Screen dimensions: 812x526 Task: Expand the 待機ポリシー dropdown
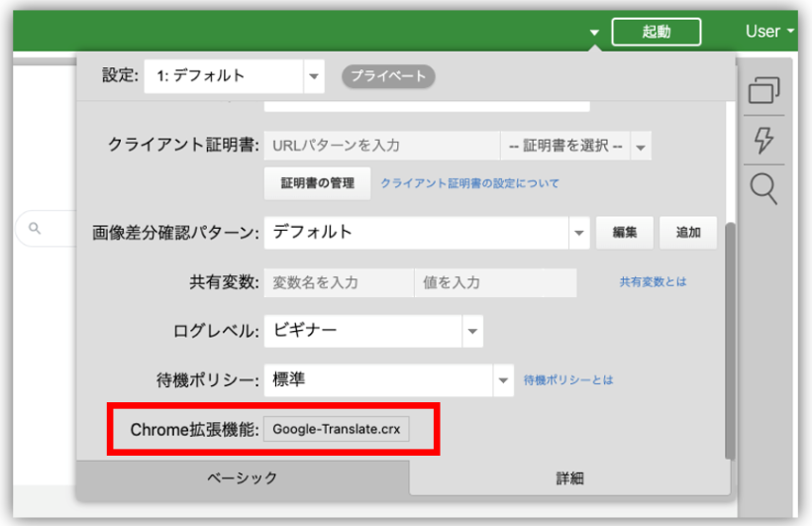[503, 380]
